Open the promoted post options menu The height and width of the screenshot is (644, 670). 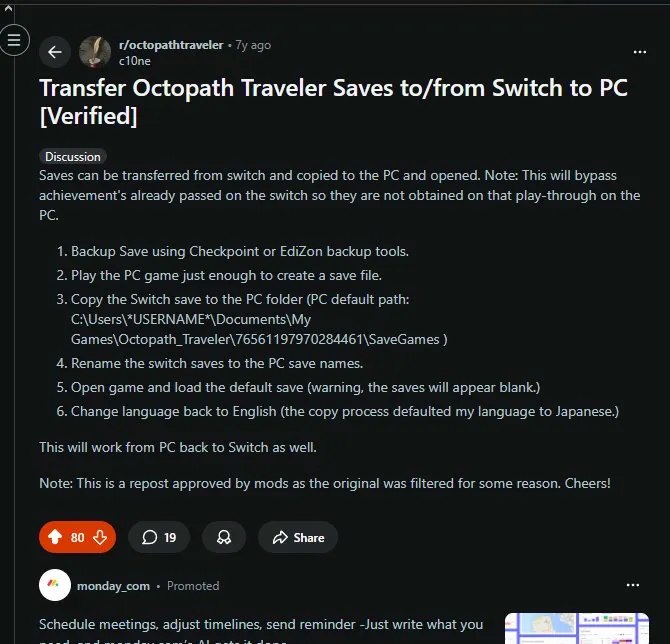(632, 585)
